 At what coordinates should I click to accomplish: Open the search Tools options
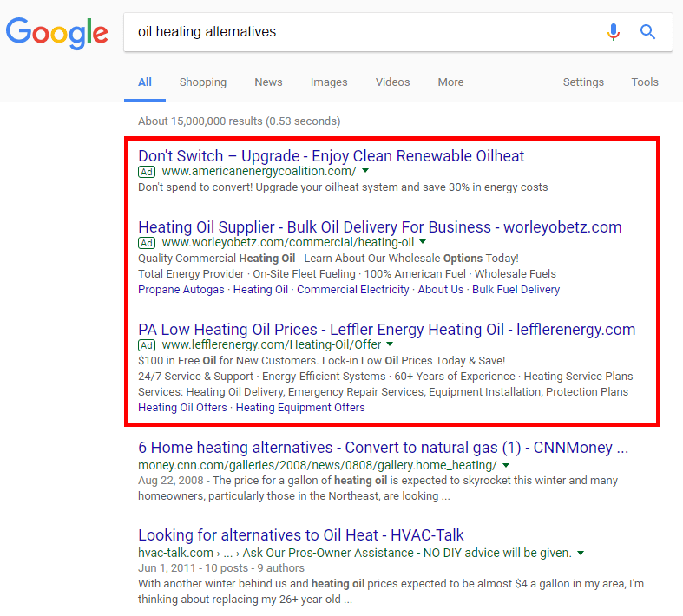point(645,82)
